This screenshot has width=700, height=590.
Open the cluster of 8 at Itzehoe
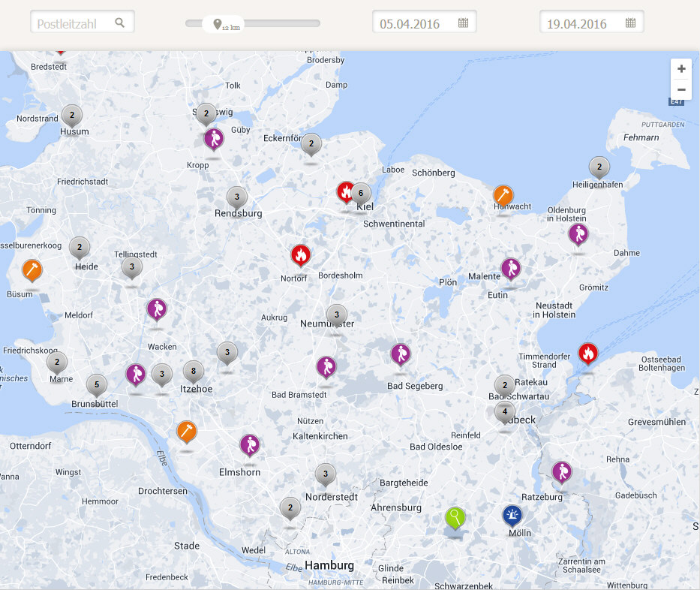(x=194, y=371)
